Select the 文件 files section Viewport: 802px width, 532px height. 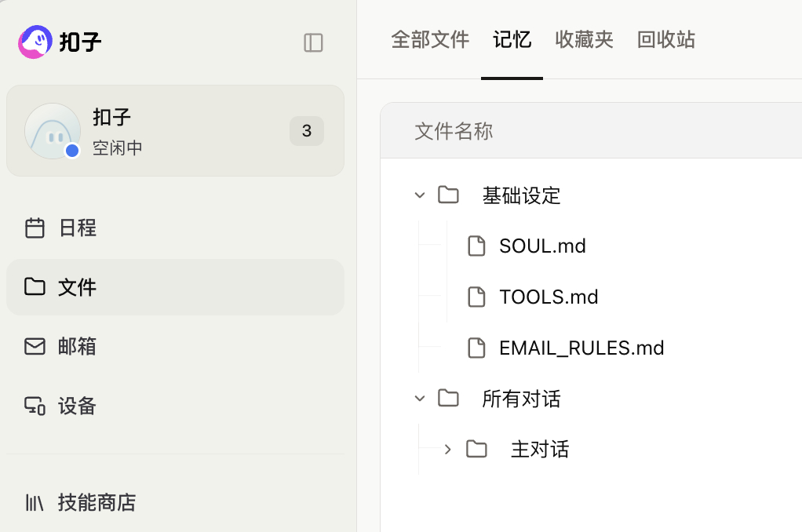tap(77, 287)
